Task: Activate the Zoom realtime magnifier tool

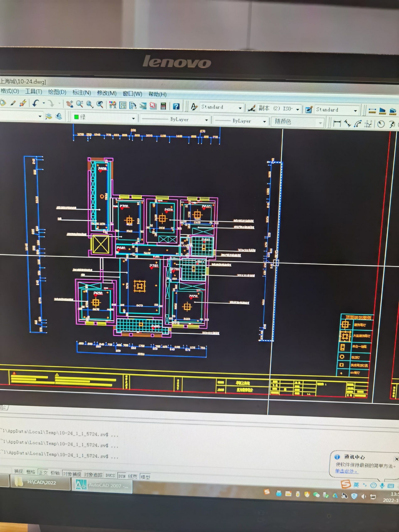Action: pyautogui.click(x=79, y=104)
